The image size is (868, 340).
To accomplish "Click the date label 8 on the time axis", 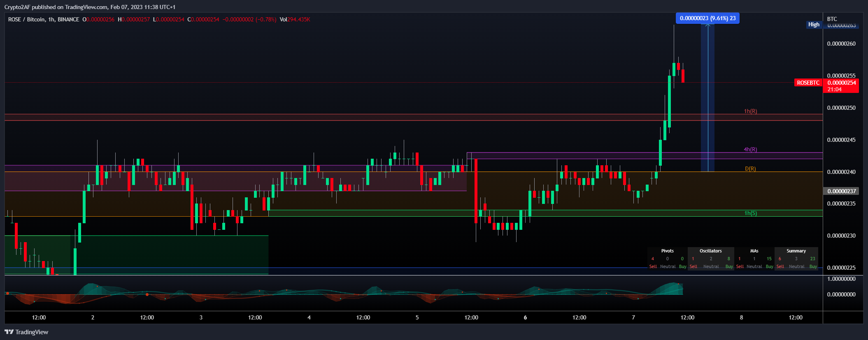I will point(742,317).
